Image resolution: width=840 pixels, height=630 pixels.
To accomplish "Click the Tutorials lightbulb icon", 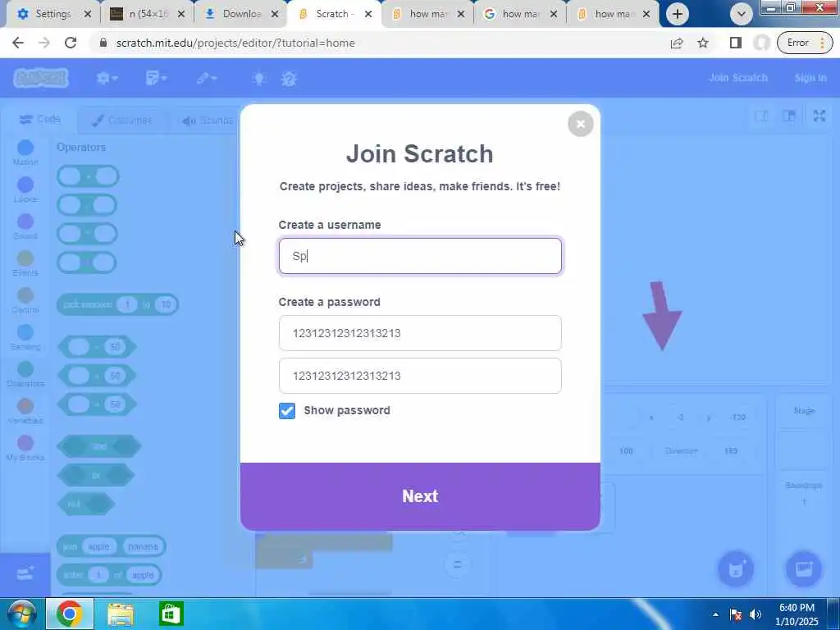I will [259, 79].
